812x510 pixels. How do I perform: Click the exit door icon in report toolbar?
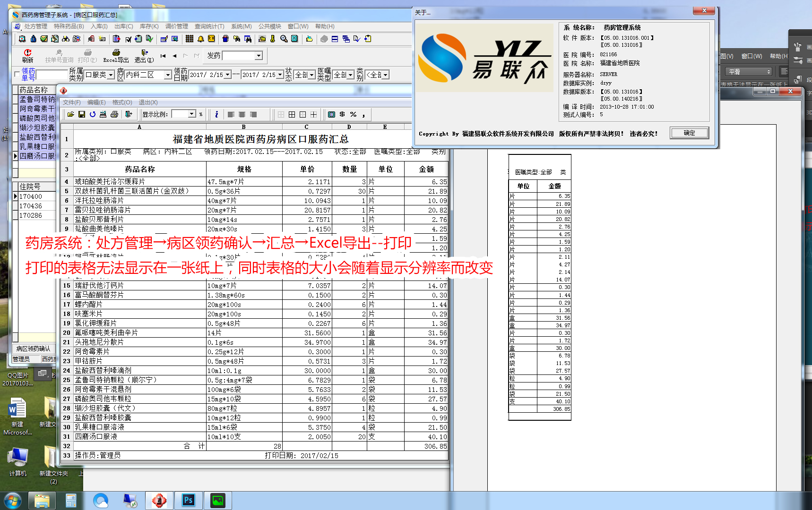click(129, 114)
